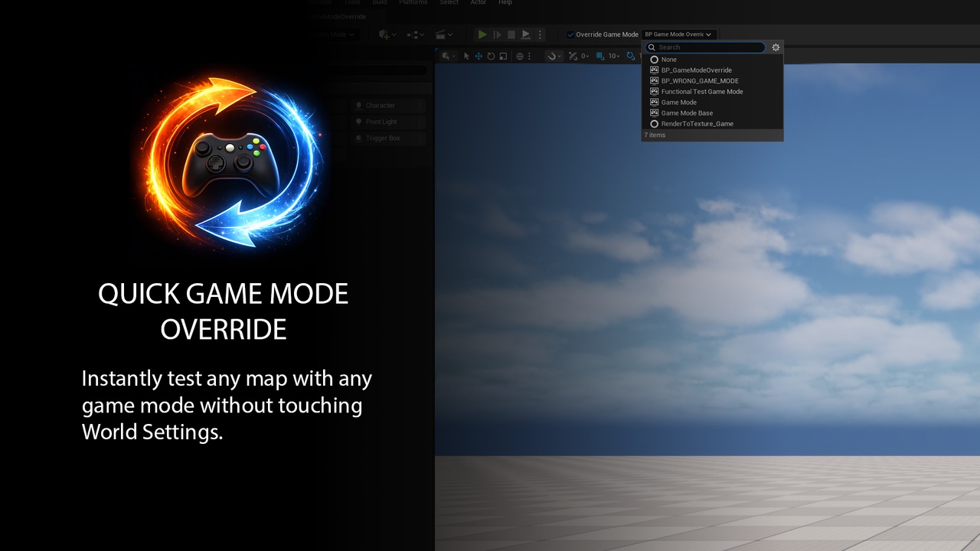Select RenderToTexture_Game entry
This screenshot has height=551, width=980.
[x=712, y=124]
